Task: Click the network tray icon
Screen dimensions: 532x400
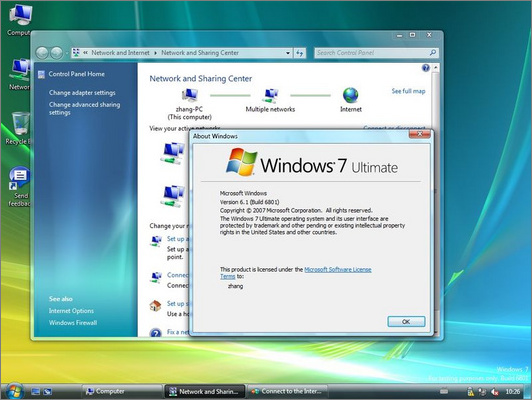Action: pos(482,392)
